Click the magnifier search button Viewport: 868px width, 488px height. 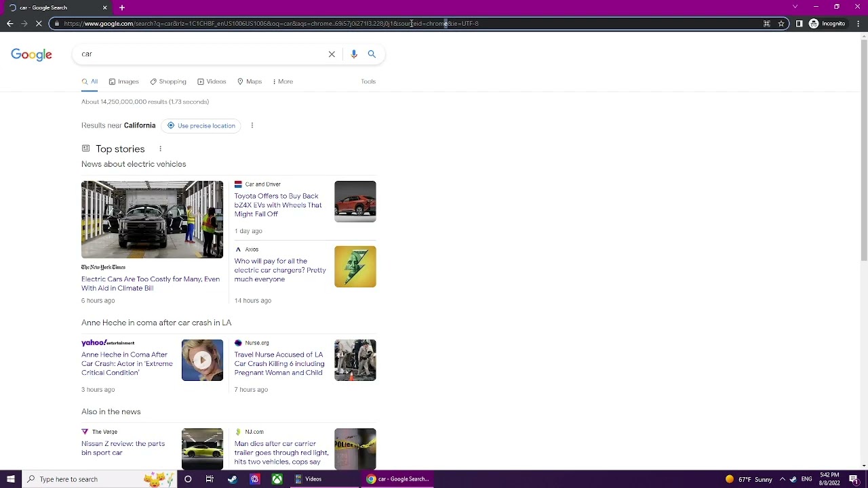coord(372,54)
